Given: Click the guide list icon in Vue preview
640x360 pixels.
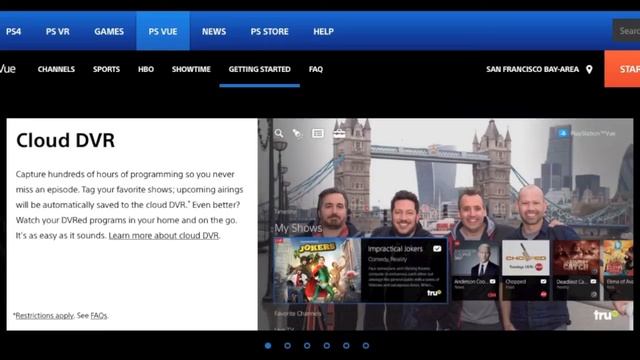Looking at the screenshot, I should click(318, 133).
